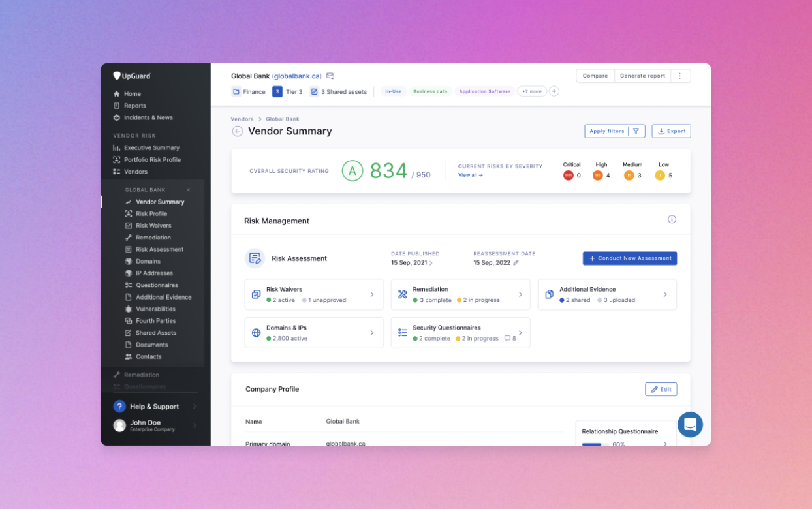Viewport: 812px width, 509px height.
Task: Open the globalbank.ca link
Action: coord(297,76)
